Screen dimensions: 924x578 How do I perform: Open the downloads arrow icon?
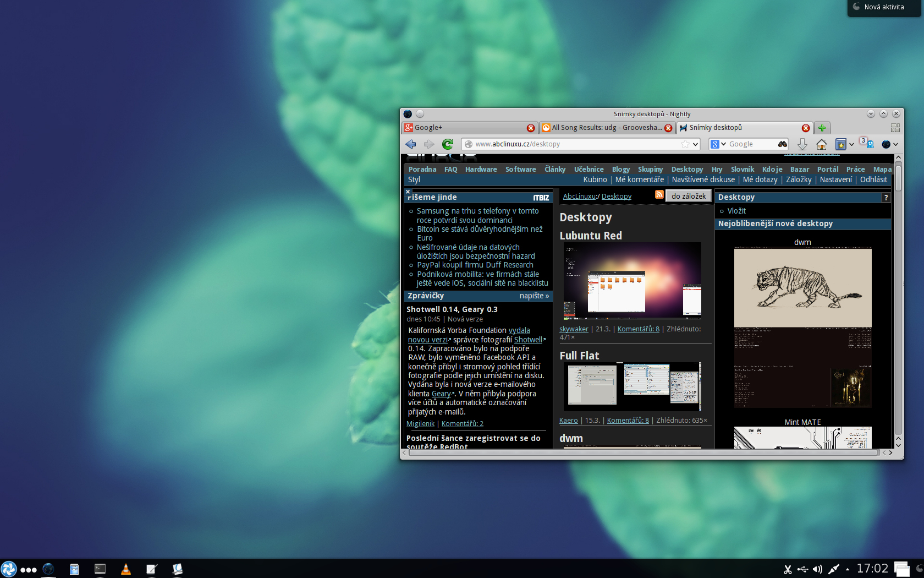(802, 144)
